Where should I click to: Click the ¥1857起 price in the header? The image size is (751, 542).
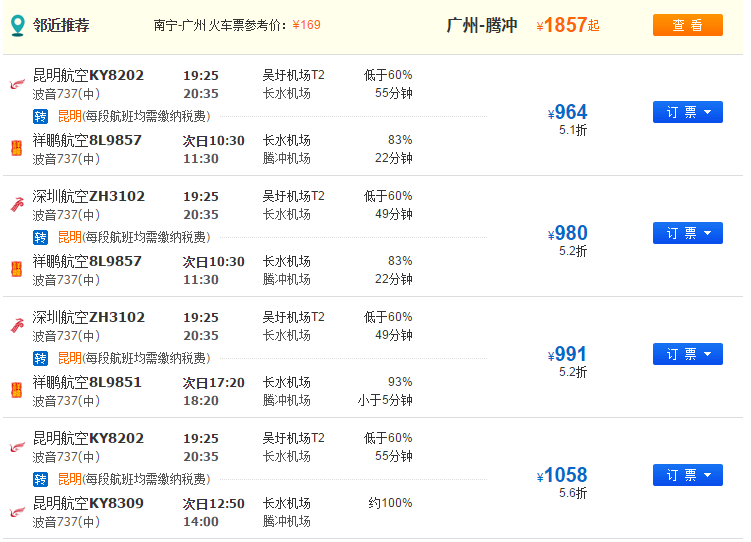coord(568,25)
